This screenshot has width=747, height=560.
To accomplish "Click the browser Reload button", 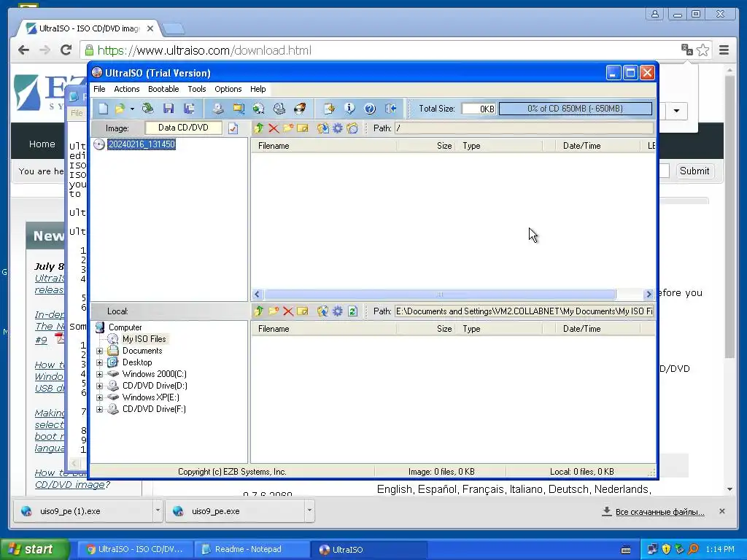I will click(66, 50).
